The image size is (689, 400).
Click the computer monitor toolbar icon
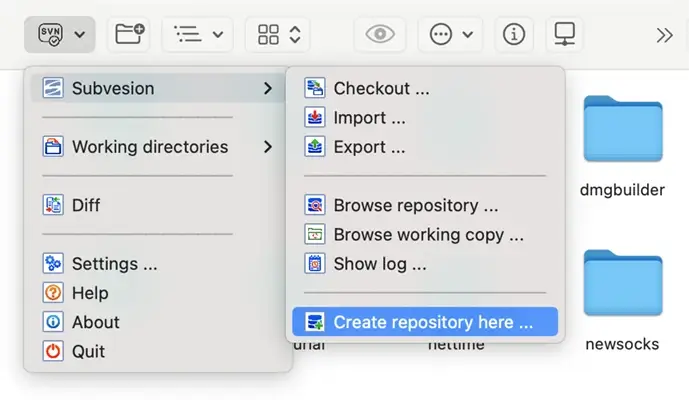(x=564, y=34)
